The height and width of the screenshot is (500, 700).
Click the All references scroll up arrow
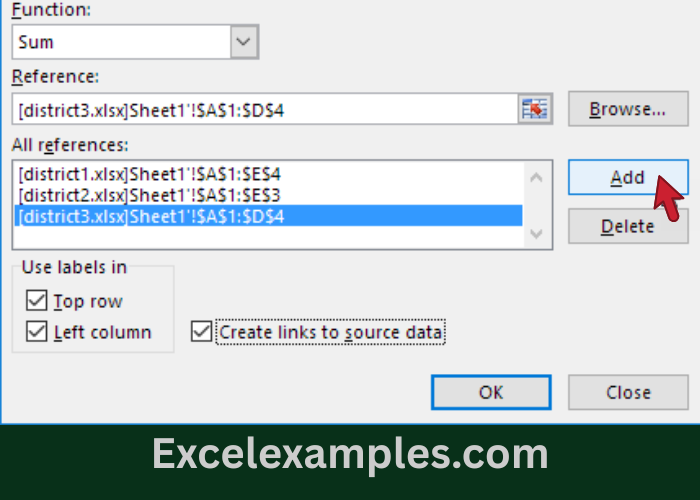tap(536, 178)
